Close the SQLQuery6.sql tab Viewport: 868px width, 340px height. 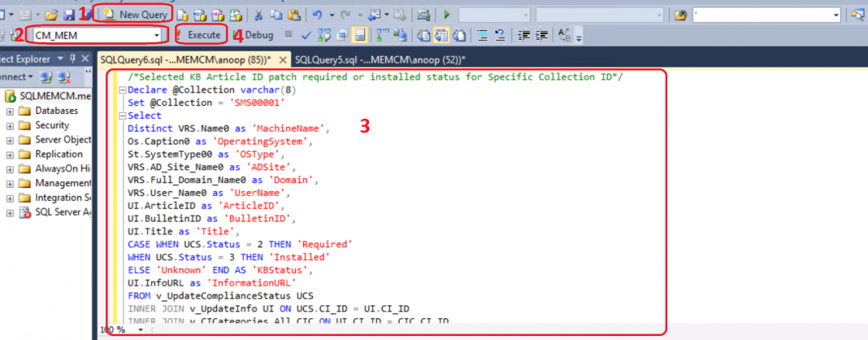pos(282,60)
